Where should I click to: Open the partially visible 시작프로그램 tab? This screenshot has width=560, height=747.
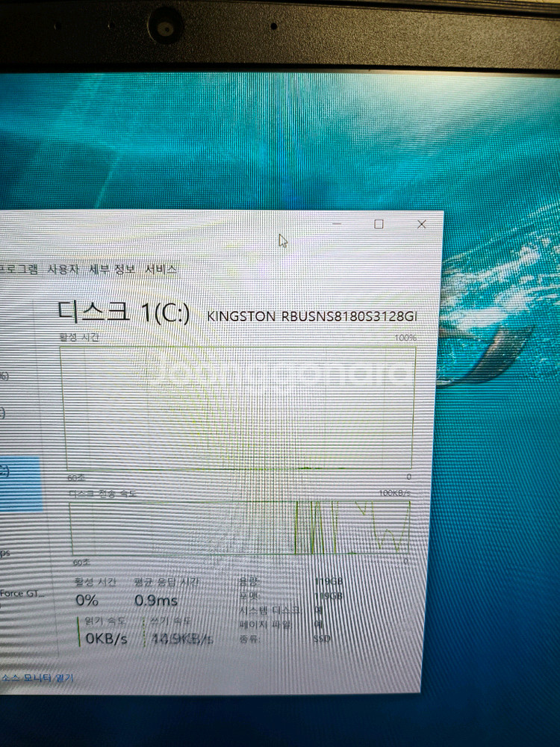click(x=18, y=270)
